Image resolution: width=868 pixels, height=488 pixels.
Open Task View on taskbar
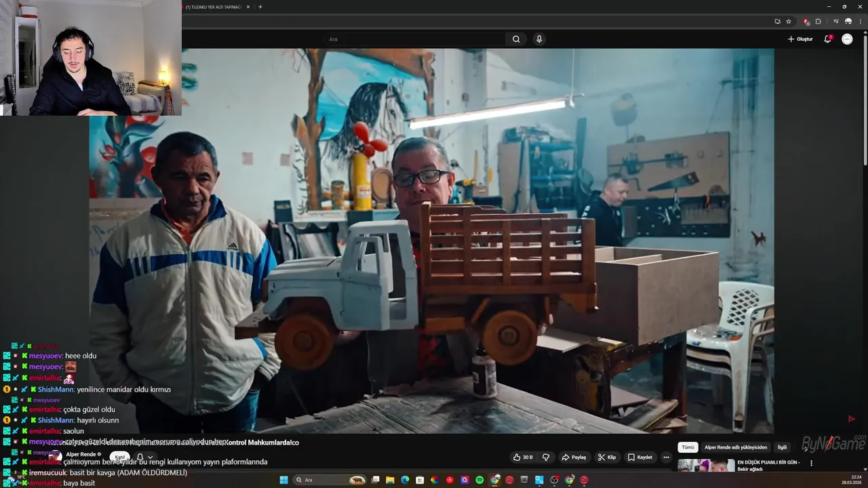pos(375,480)
